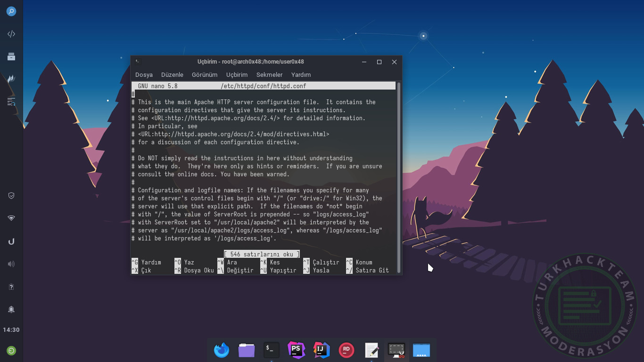Click the ^W Ara nano shortcut

click(x=227, y=263)
